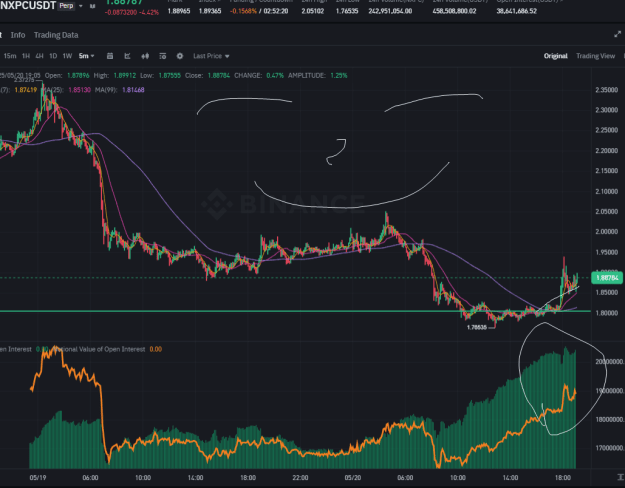The image size is (625, 488).
Task: Click the time axis scale icon at bottom right
Action: coord(620,477)
